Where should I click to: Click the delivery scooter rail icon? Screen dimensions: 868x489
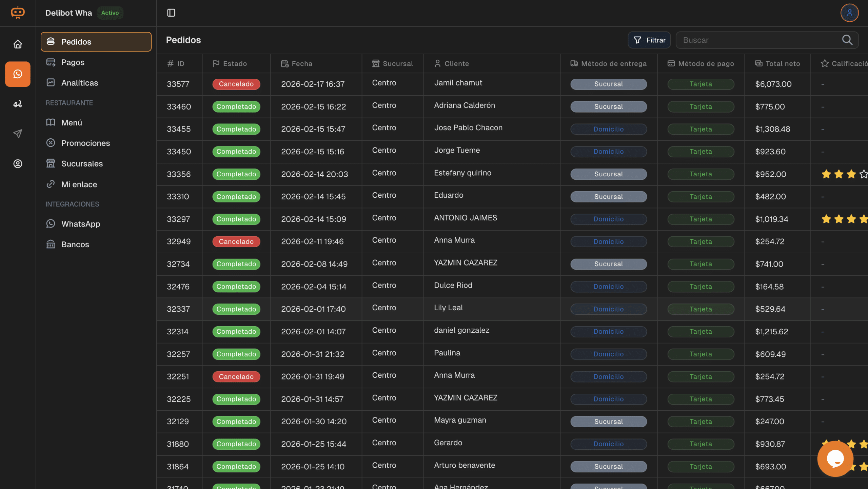tap(18, 104)
